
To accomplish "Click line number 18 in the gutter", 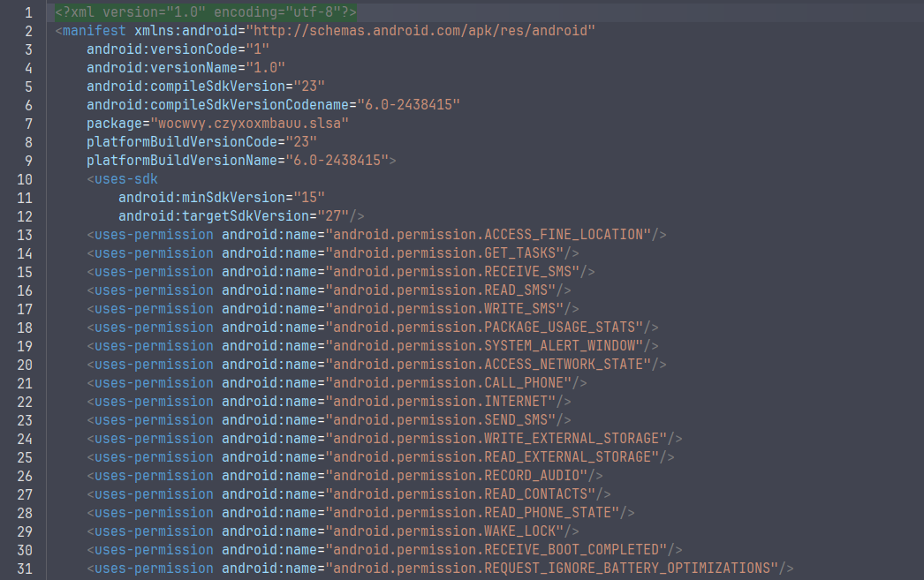I will pos(25,328).
